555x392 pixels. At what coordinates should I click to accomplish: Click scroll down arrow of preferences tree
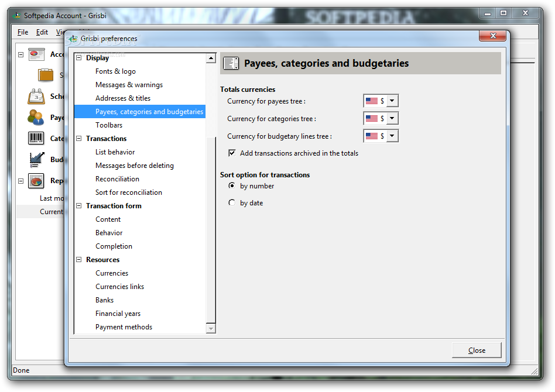(x=211, y=328)
